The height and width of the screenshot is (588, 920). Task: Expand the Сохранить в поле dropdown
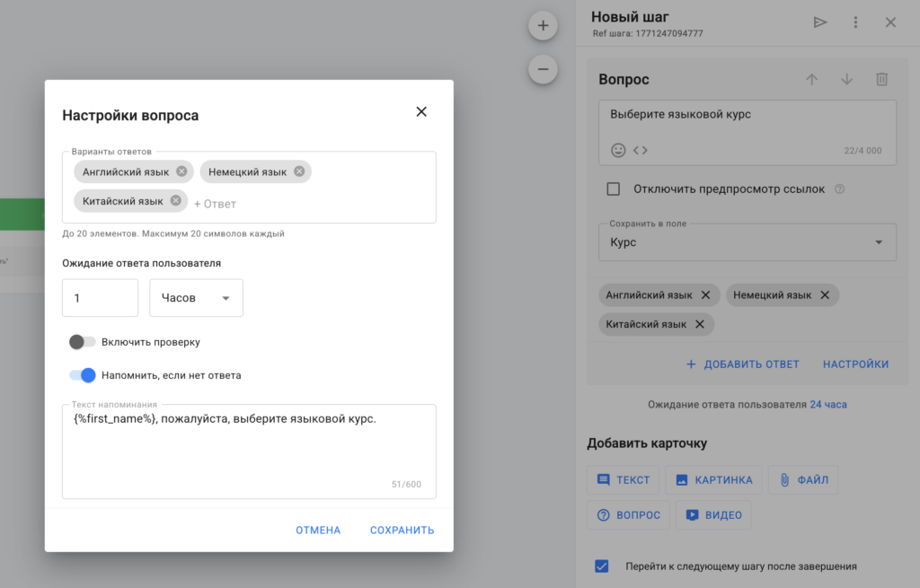pyautogui.click(x=747, y=242)
